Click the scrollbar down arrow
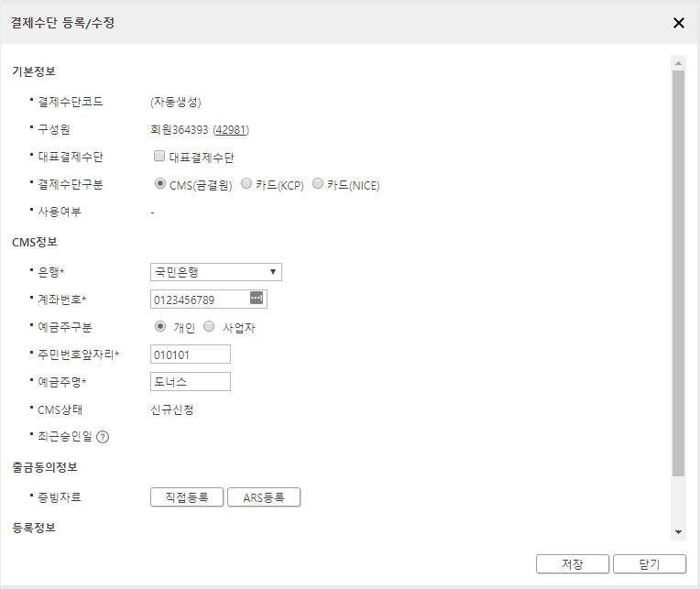Viewport: 700px width, 589px height. [679, 532]
